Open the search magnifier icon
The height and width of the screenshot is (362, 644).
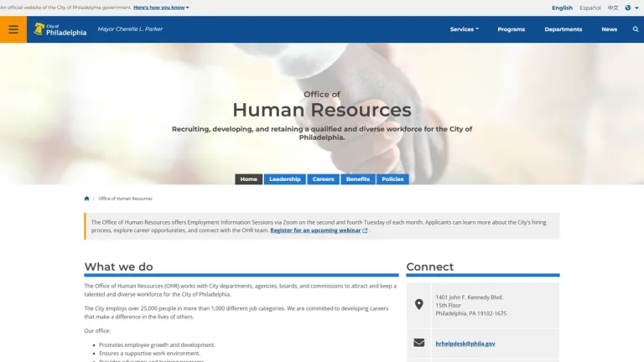[636, 29]
